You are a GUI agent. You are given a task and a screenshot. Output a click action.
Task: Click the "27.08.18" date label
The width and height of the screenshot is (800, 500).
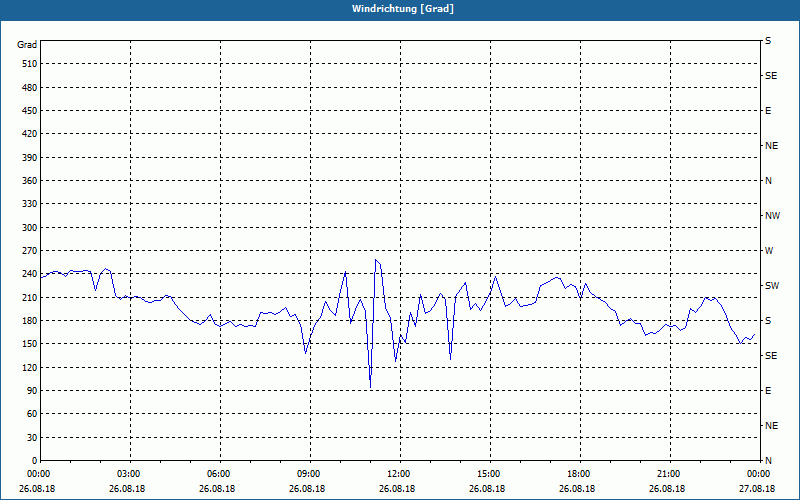point(757,489)
